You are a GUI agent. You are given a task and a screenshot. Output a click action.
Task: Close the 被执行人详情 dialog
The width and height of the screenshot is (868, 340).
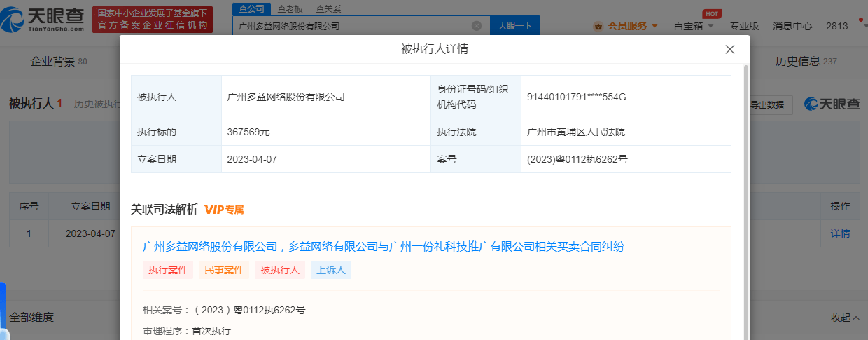[729, 49]
